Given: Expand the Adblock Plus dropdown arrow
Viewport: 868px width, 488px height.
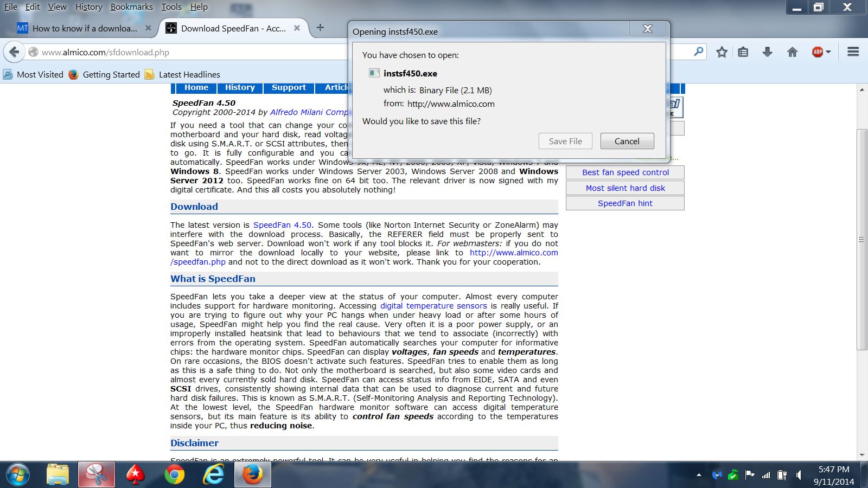Looking at the screenshot, I should (x=828, y=52).
